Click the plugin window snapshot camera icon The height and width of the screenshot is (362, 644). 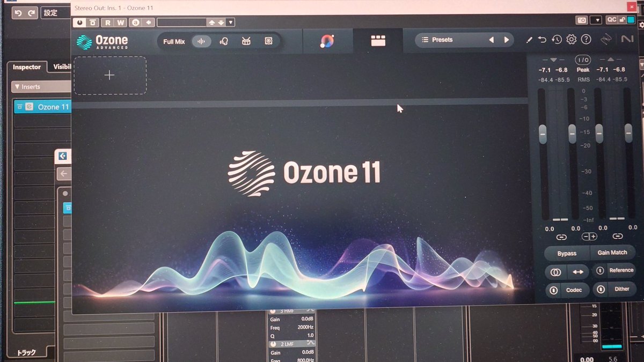click(582, 20)
